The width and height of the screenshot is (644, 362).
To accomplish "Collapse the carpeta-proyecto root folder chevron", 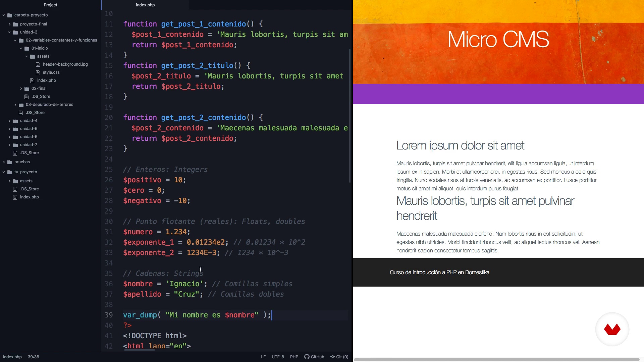I will tap(4, 15).
